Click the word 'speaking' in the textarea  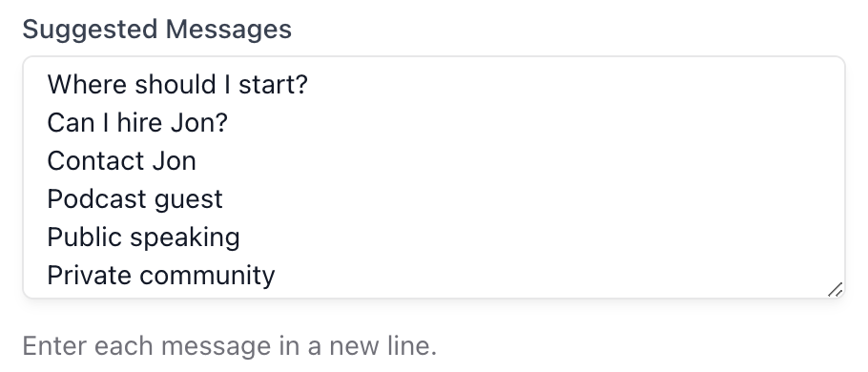click(185, 238)
